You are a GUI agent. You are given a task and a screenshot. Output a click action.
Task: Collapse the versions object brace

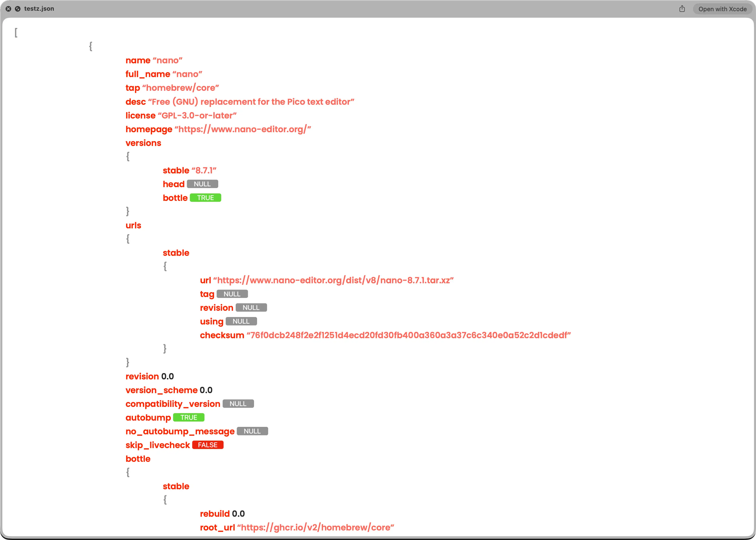point(127,156)
